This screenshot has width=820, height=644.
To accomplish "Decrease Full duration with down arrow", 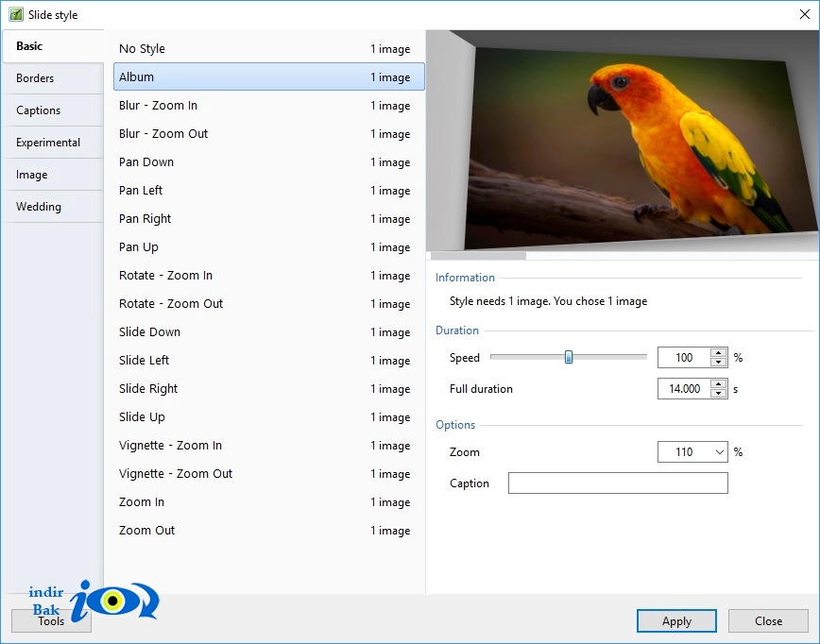I will [719, 394].
